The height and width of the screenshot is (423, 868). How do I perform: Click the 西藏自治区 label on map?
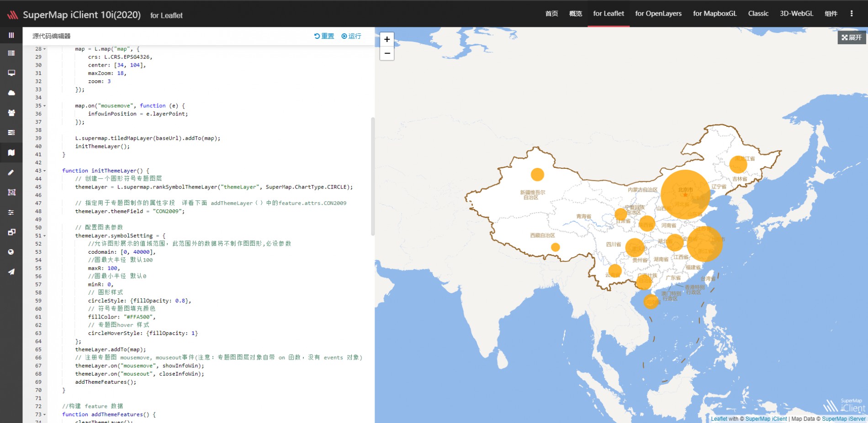(x=542, y=235)
